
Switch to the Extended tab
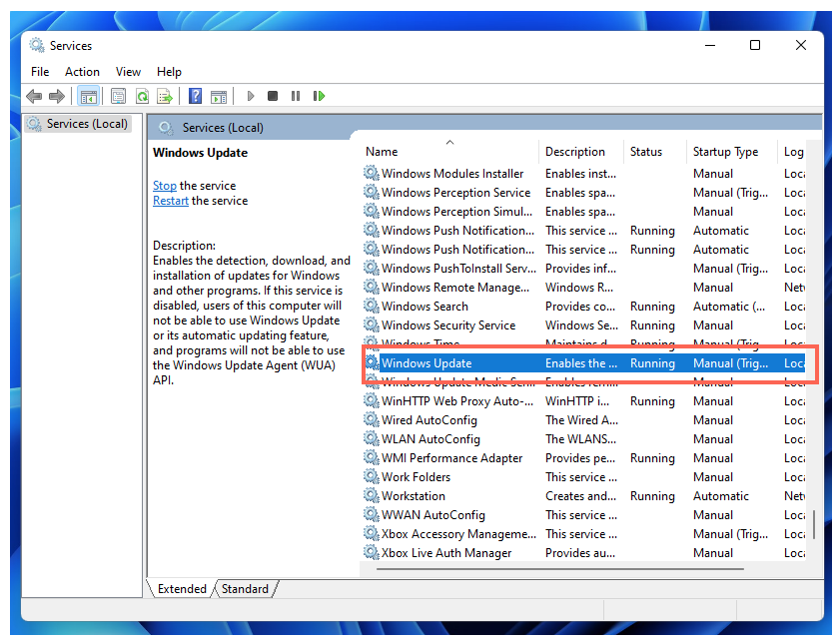pos(182,589)
